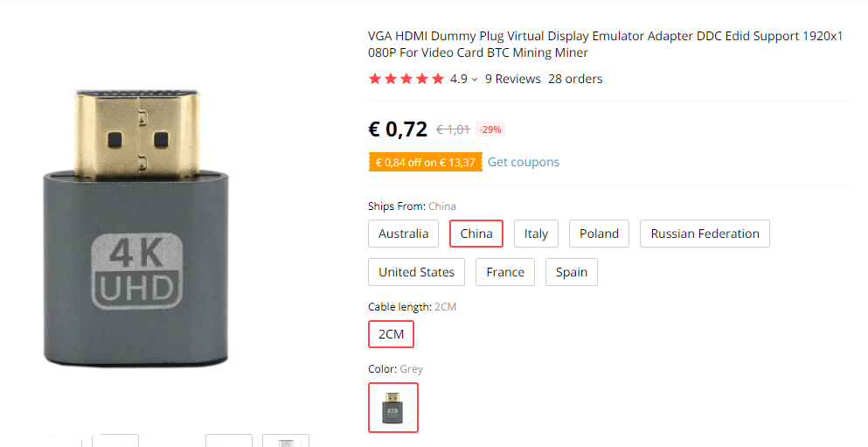Select the China shipping option
This screenshot has width=868, height=447.
point(476,234)
